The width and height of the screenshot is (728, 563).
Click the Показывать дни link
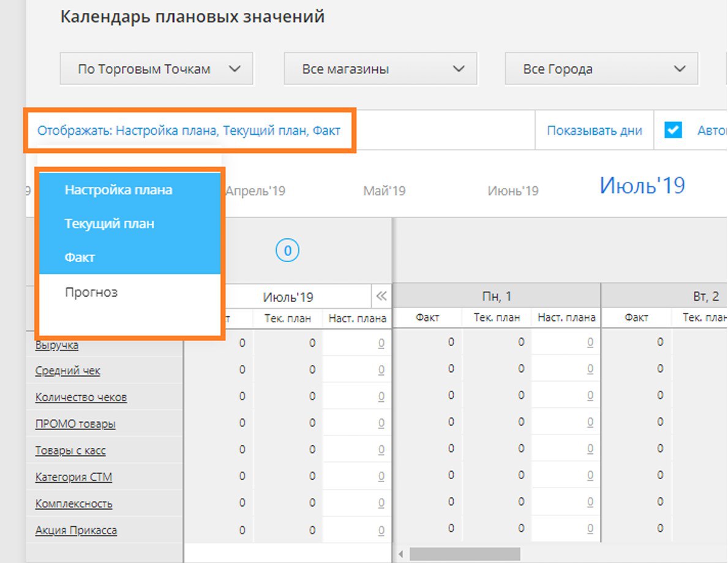coord(594,130)
